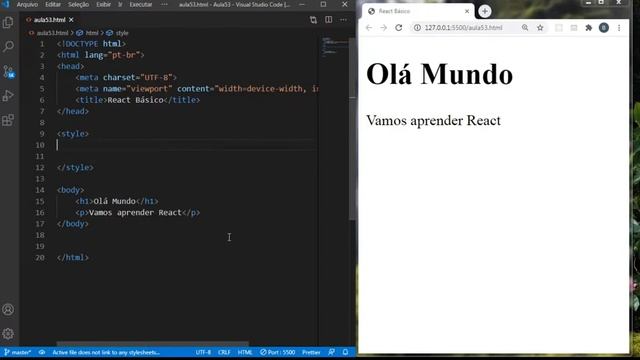Open the Source Control view
This screenshot has height=360, width=640.
[8, 71]
